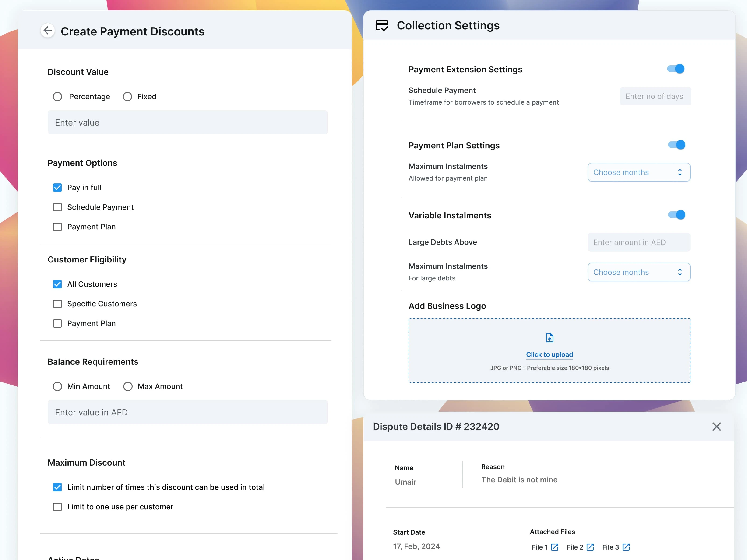Click the File 2 label
The width and height of the screenshot is (747, 560).
pyautogui.click(x=575, y=547)
